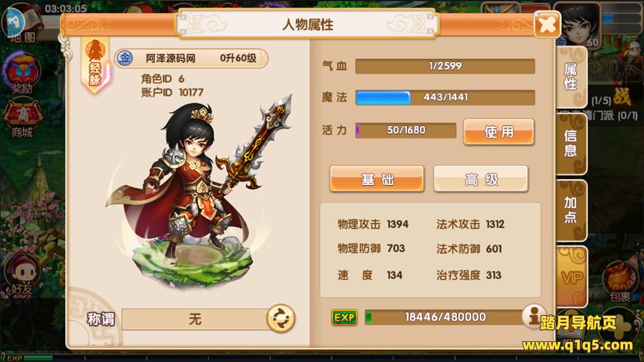644x362 pixels.
Task: Click the title swap circular arrows icon
Action: click(x=281, y=318)
